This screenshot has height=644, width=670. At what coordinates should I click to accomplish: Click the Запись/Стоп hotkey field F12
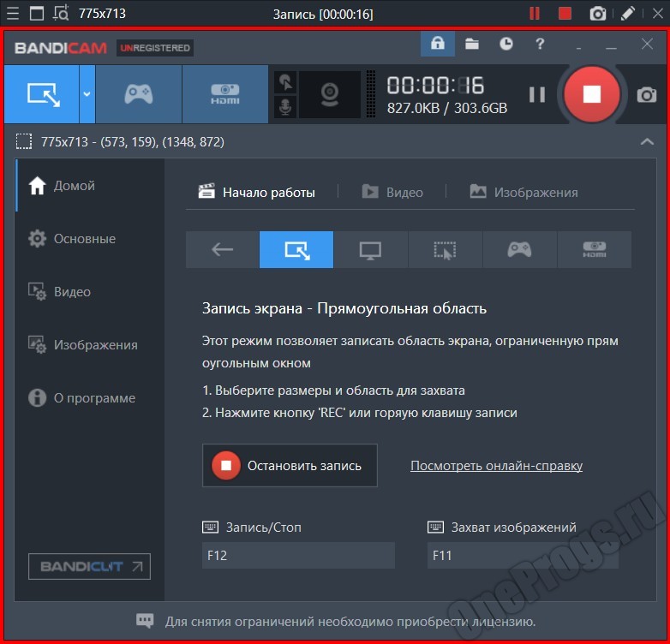click(298, 555)
